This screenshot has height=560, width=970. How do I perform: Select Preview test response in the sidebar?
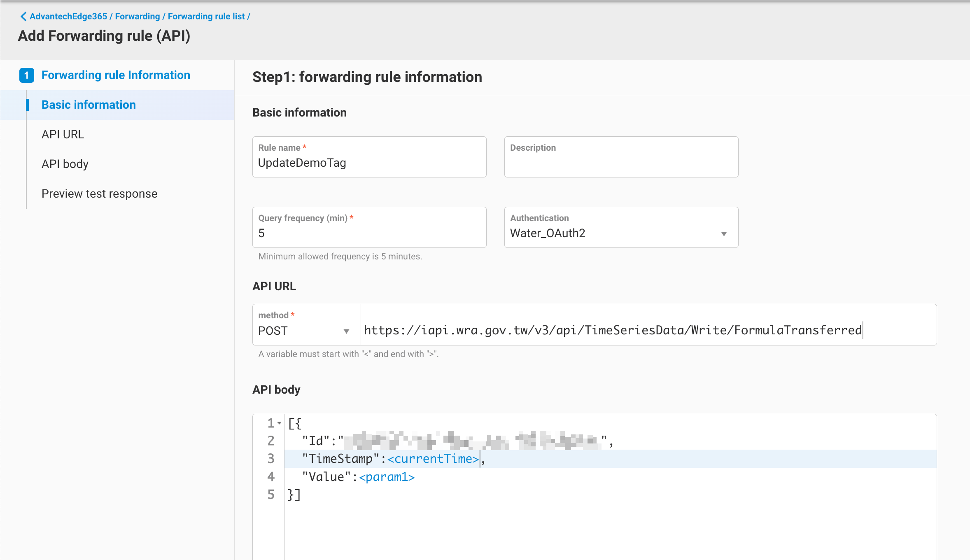(99, 193)
